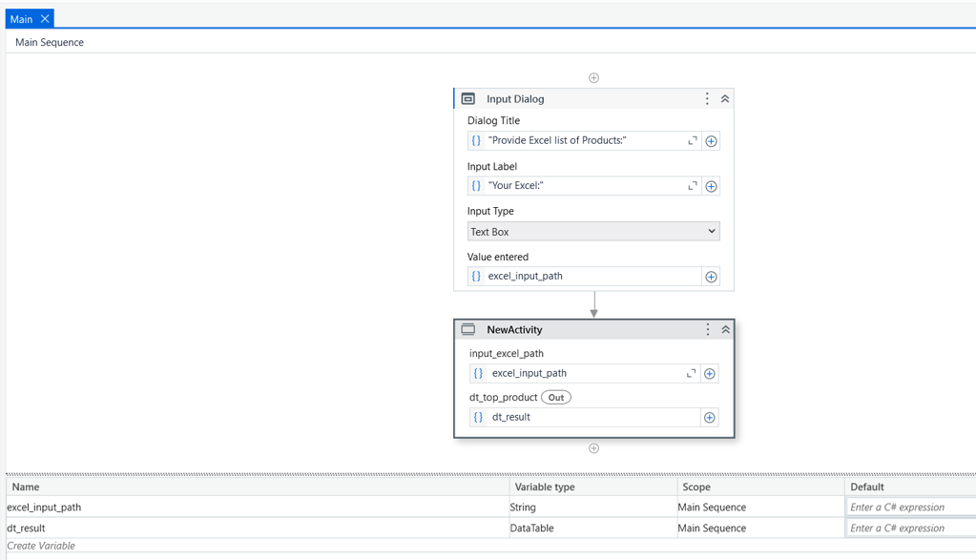Select the Main workflow tab

(21, 19)
